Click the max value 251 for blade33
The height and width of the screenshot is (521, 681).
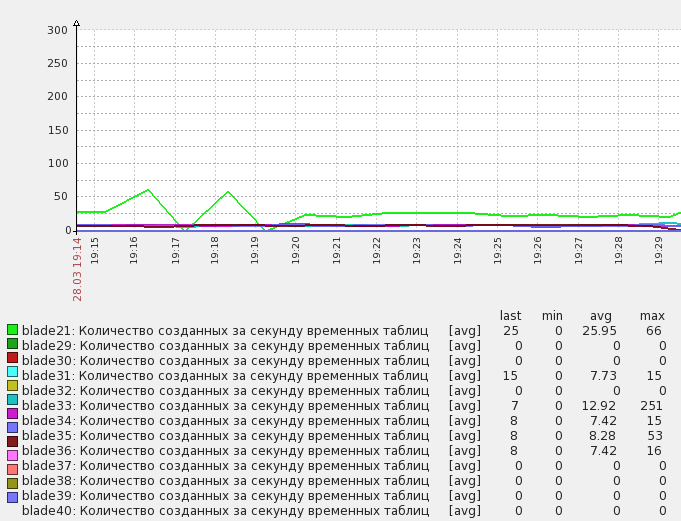(x=651, y=406)
